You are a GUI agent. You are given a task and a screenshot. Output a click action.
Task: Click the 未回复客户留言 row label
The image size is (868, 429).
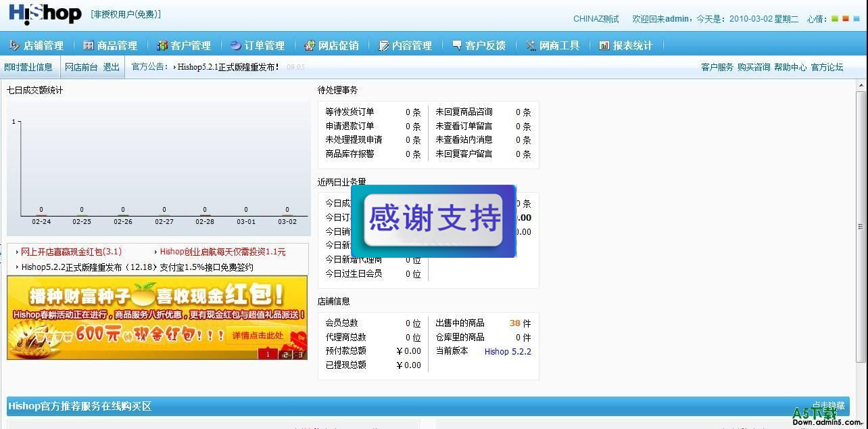(464, 154)
